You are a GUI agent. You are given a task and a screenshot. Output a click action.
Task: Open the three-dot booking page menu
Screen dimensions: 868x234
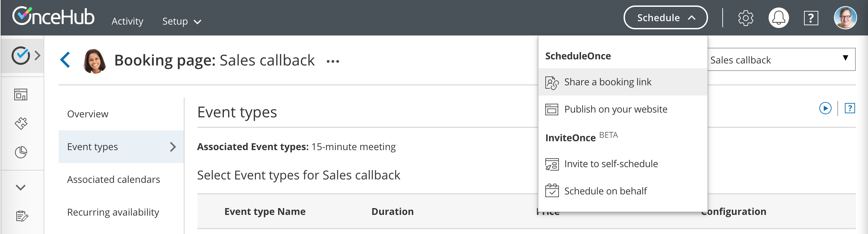333,61
